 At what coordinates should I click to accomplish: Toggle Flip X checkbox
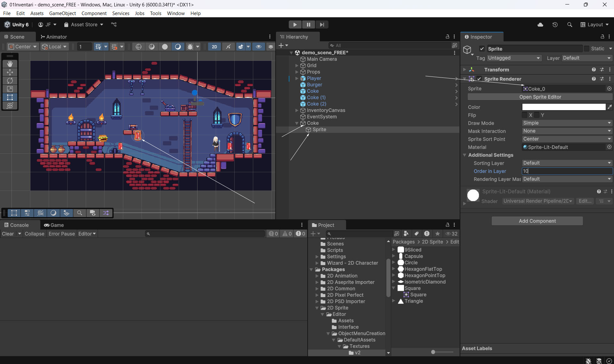(524, 115)
